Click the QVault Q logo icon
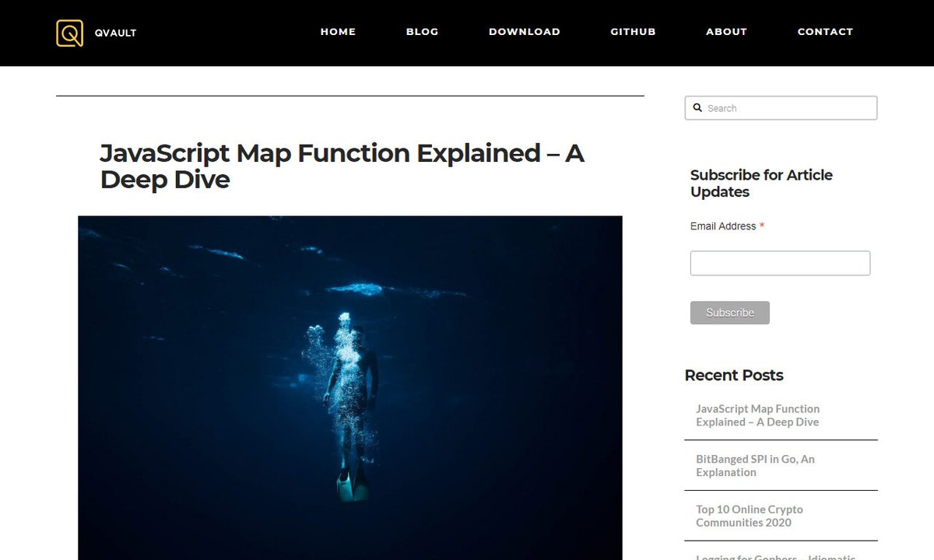The image size is (934, 560). pos(69,33)
